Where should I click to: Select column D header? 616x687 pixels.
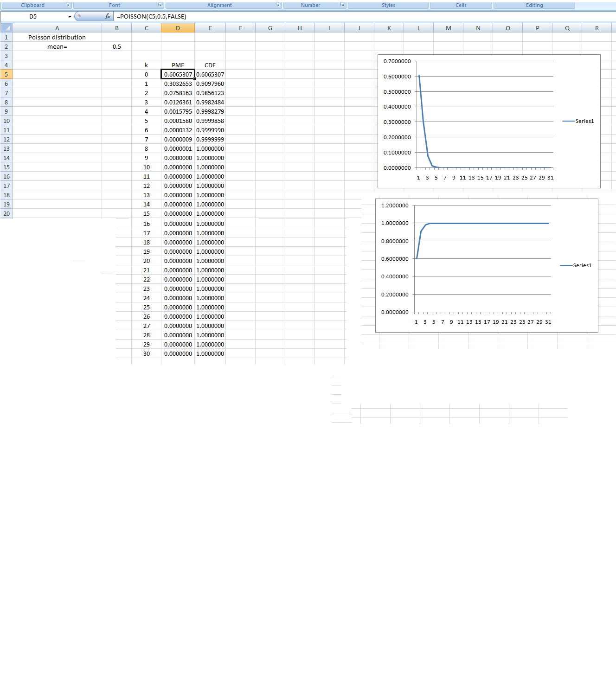(x=178, y=28)
